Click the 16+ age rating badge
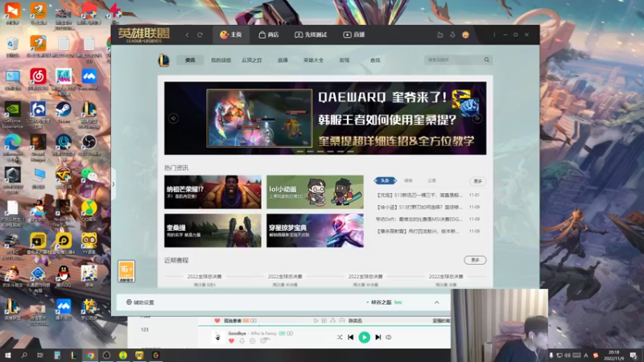The image size is (644, 362). (x=126, y=271)
